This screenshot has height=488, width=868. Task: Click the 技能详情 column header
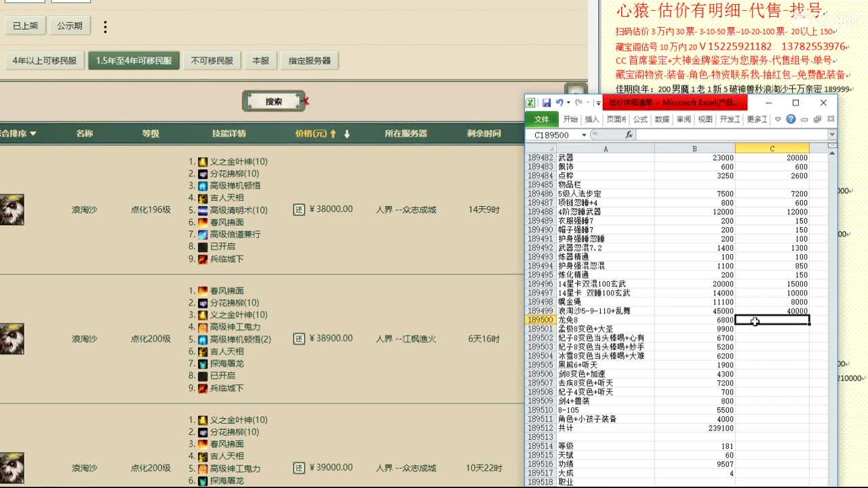(x=229, y=134)
